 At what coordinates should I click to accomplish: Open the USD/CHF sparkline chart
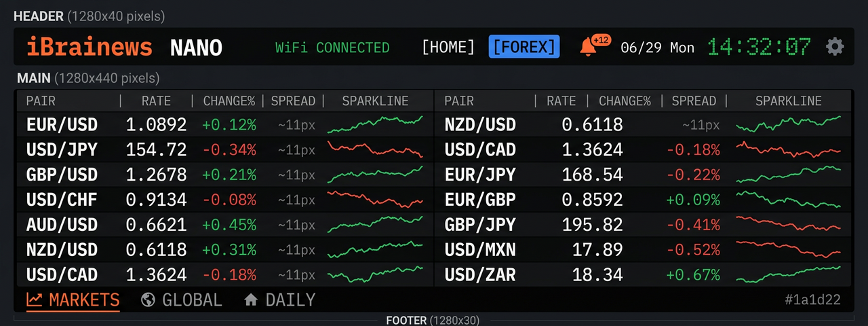[x=375, y=200]
